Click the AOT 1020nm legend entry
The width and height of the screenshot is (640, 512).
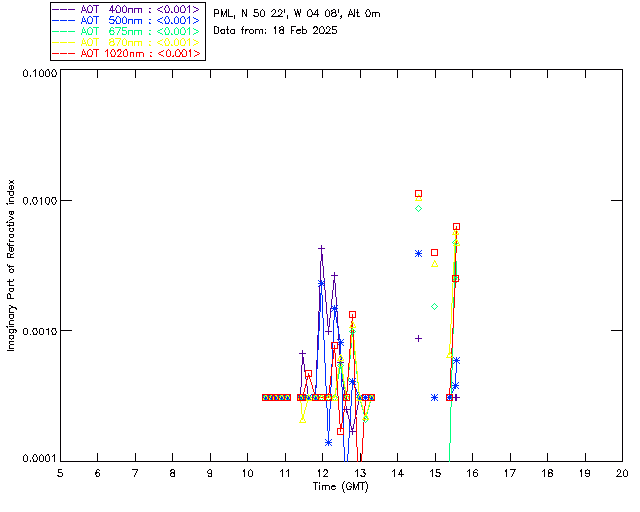click(x=127, y=53)
